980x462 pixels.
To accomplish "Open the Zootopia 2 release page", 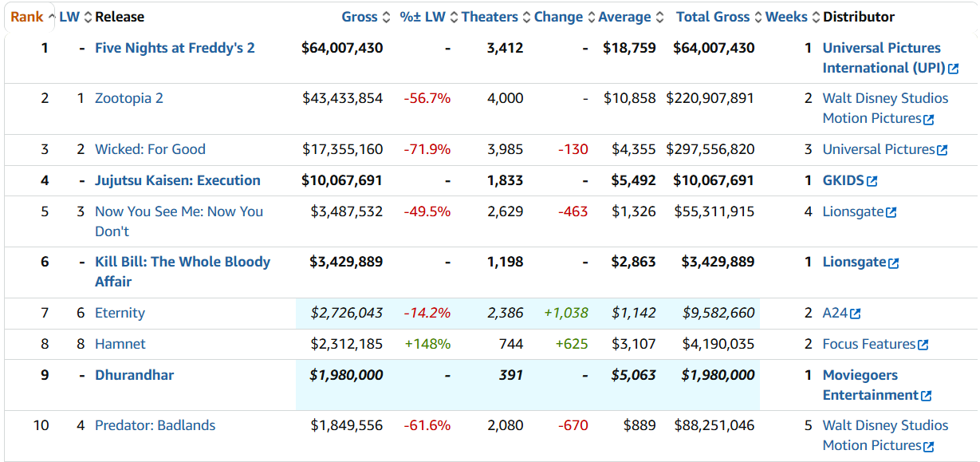I will 129,98.
